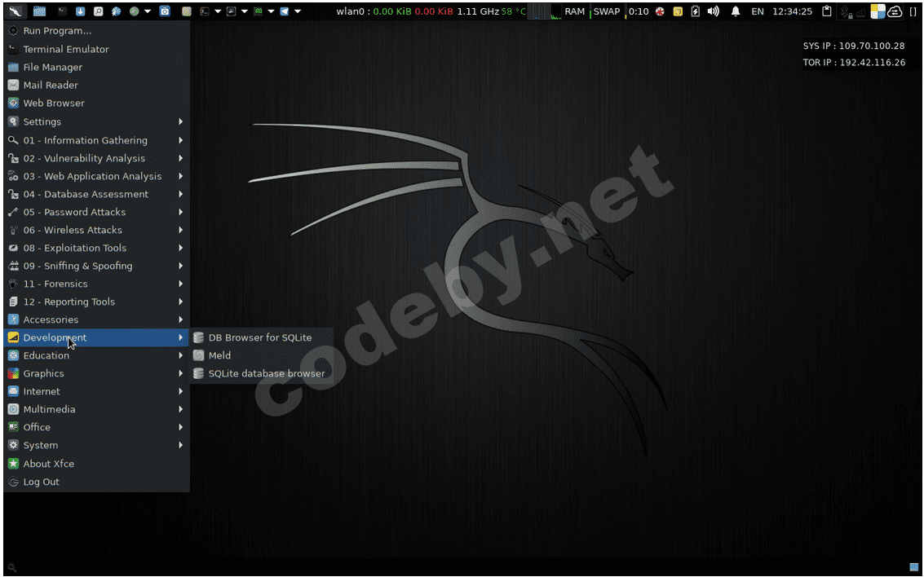Expand the Settings submenu
This screenshot has width=924, height=577.
coord(97,121)
